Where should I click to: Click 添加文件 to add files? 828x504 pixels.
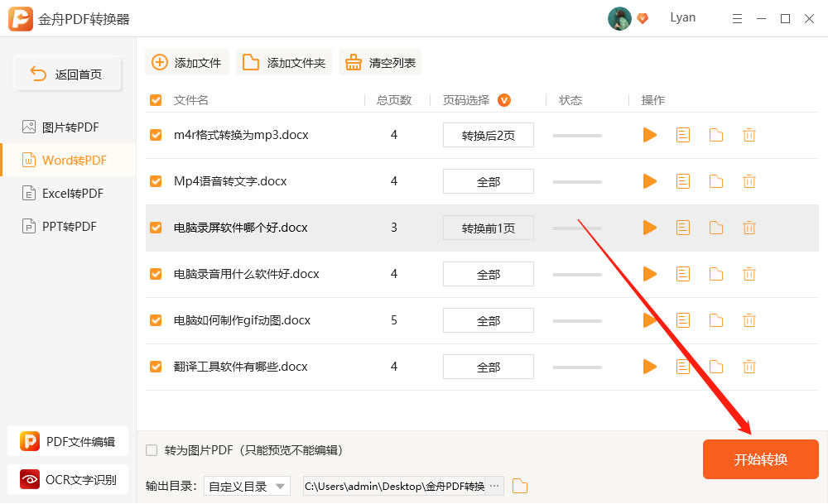tap(187, 62)
